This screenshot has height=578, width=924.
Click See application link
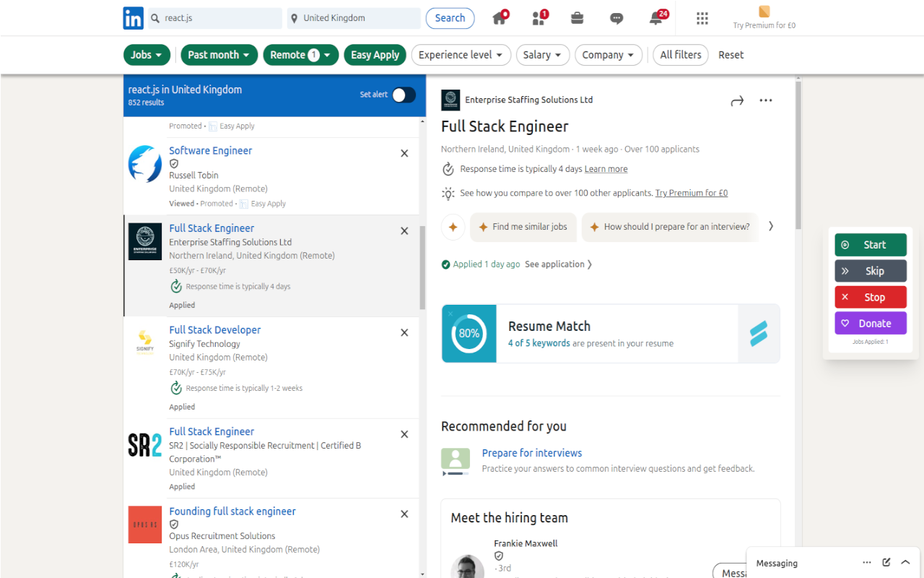pos(558,264)
